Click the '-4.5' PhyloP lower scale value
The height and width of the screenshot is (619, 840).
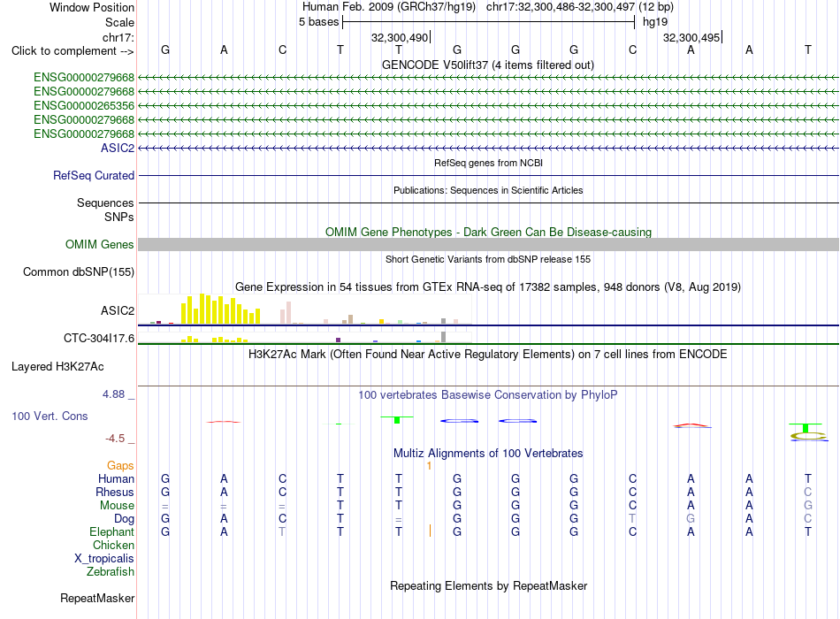115,439
